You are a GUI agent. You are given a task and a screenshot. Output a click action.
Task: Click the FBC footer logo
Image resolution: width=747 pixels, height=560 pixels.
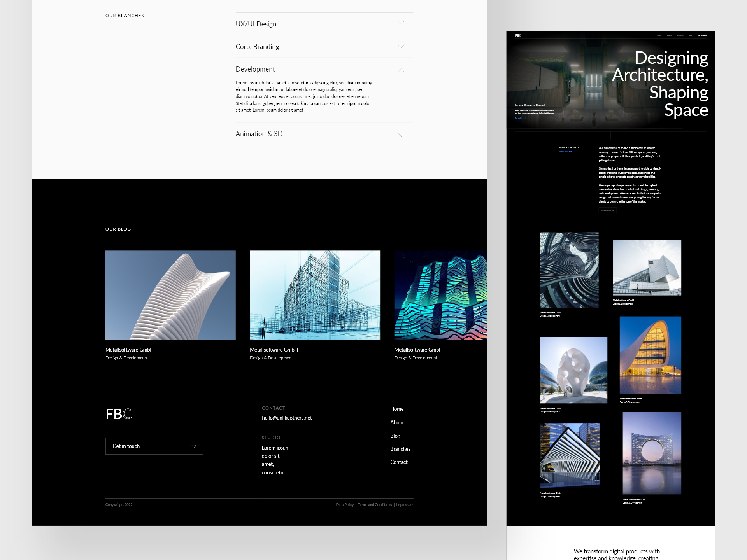tap(119, 414)
